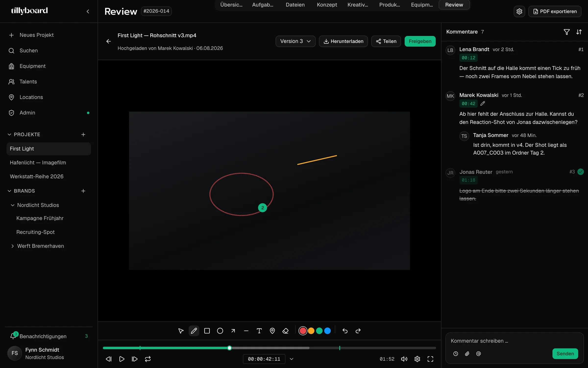
Task: Insert an @ mention in comment
Action: click(478, 354)
